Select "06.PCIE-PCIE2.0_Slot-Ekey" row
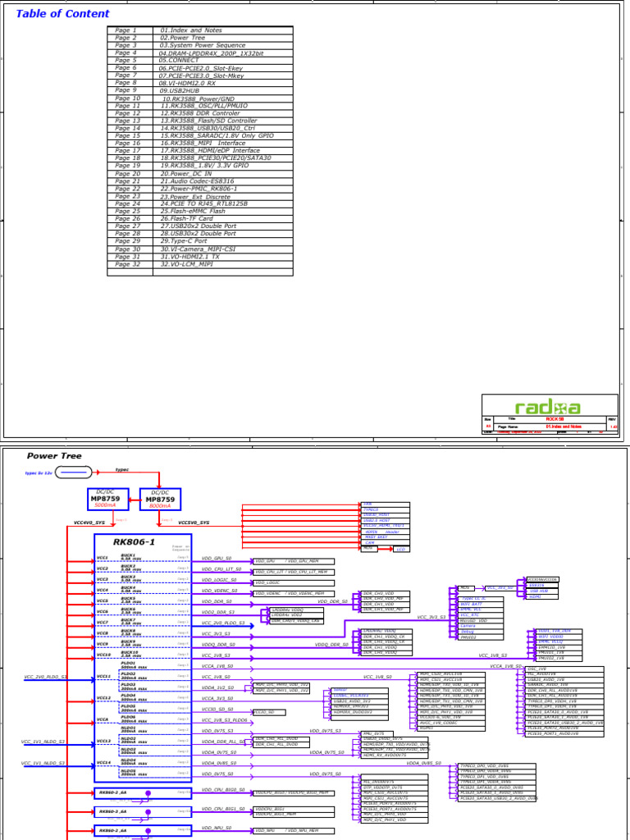The width and height of the screenshot is (630, 840). click(200, 69)
